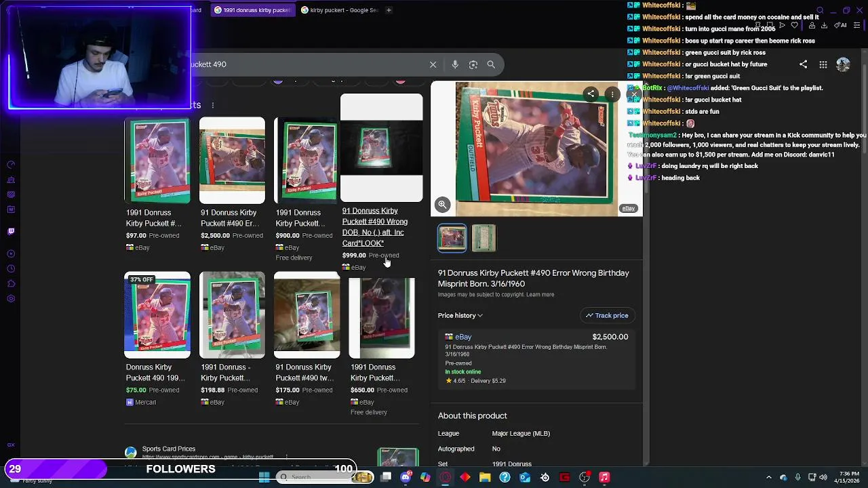Share the product panel image
The width and height of the screenshot is (868, 488).
pos(591,94)
